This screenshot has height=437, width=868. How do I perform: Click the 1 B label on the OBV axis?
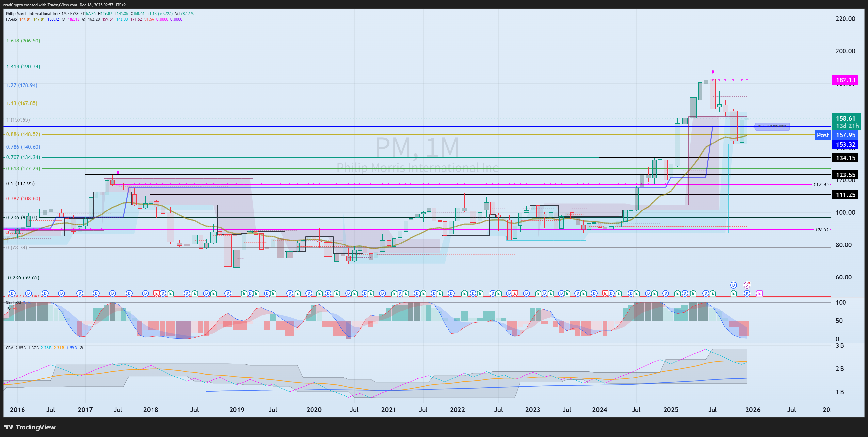coord(839,392)
